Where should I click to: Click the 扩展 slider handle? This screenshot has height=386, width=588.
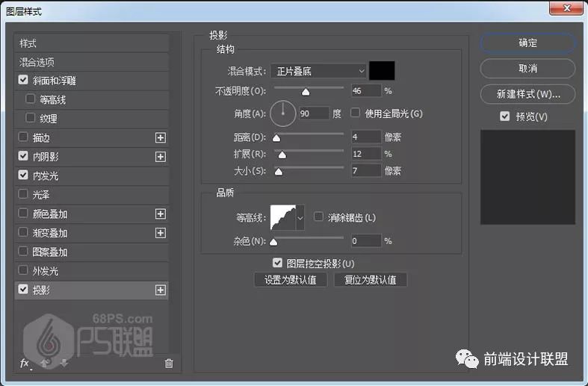tap(282, 155)
